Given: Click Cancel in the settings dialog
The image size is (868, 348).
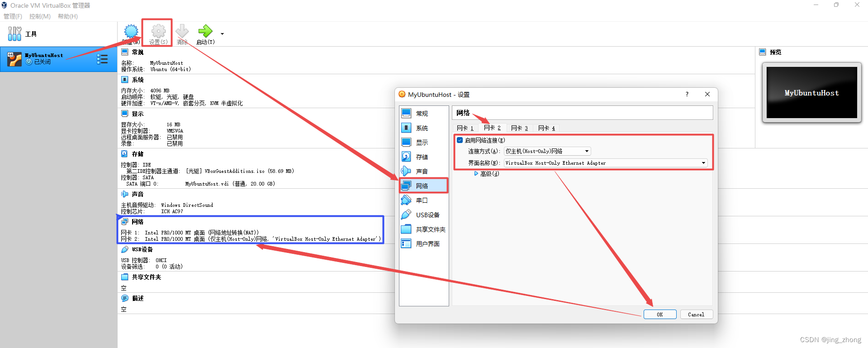Looking at the screenshot, I should [x=696, y=315].
